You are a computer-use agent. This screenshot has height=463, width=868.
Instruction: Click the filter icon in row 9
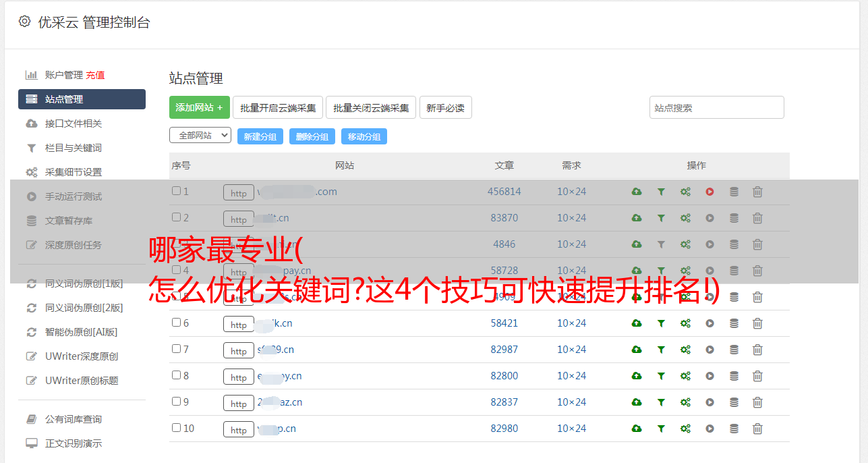coord(661,402)
